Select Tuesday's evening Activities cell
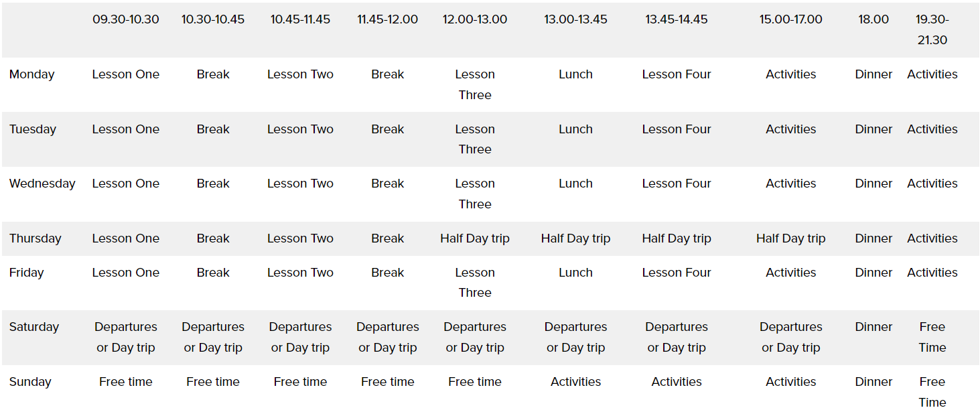The height and width of the screenshot is (414, 980). tap(932, 129)
